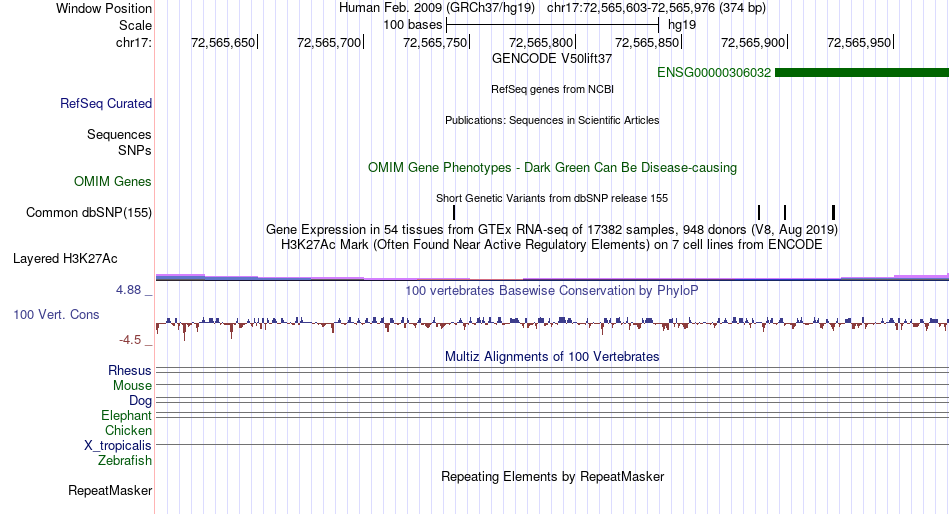Click the Sequences track label
This screenshot has width=950, height=514.
pyautogui.click(x=119, y=135)
